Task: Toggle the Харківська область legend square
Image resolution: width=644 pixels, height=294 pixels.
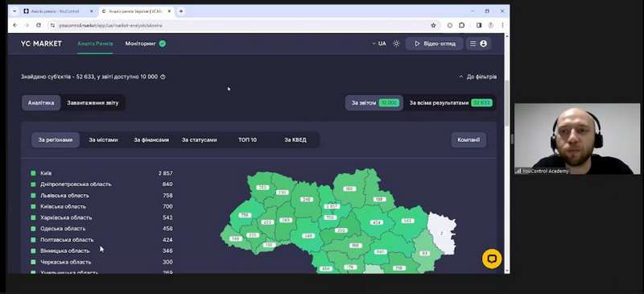Action: [33, 217]
